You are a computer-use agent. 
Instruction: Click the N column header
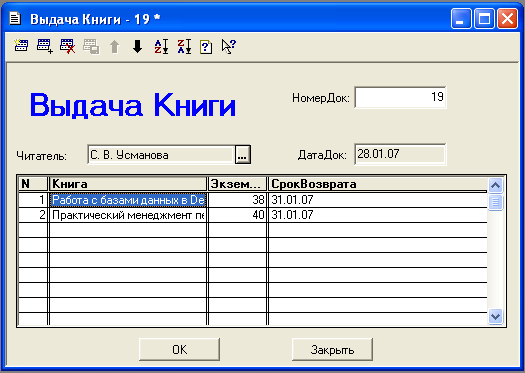point(33,184)
